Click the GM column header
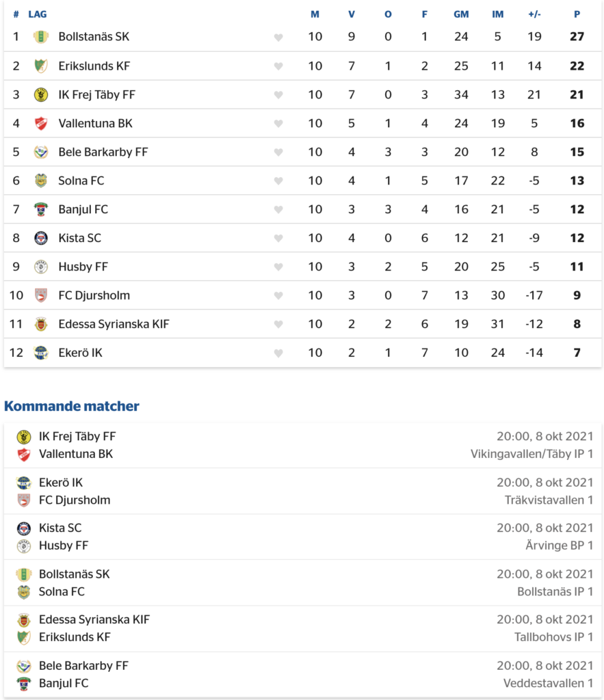Image resolution: width=604 pixels, height=700 pixels. coord(461,14)
